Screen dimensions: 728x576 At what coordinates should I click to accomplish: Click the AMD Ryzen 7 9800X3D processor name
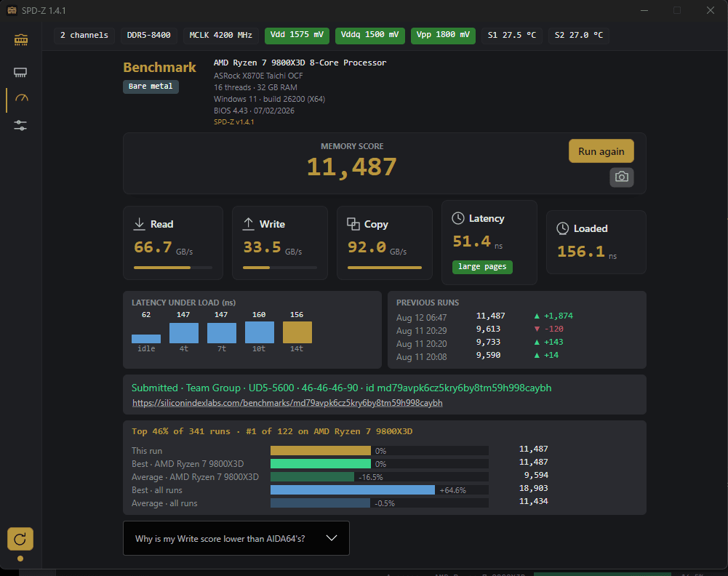[x=300, y=63]
